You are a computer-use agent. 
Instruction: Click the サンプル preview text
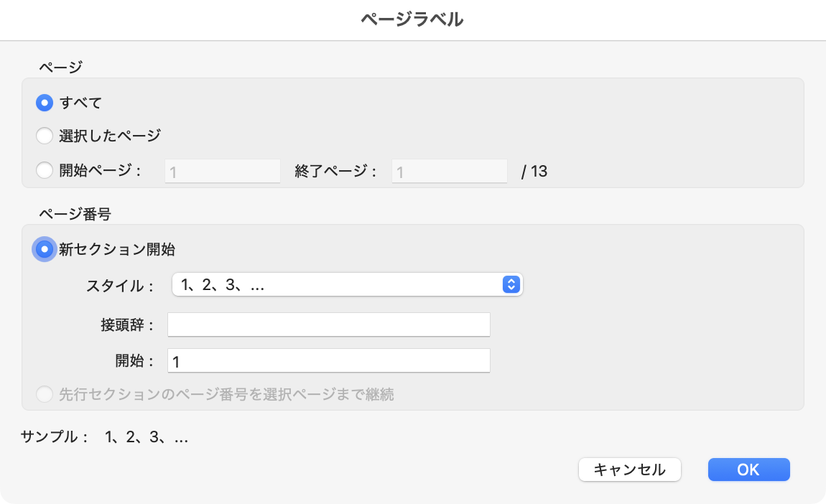coord(147,437)
